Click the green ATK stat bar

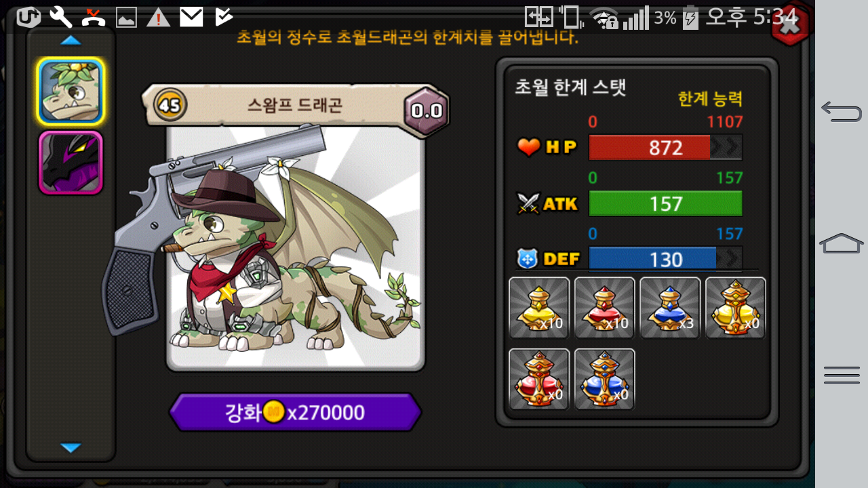click(665, 203)
